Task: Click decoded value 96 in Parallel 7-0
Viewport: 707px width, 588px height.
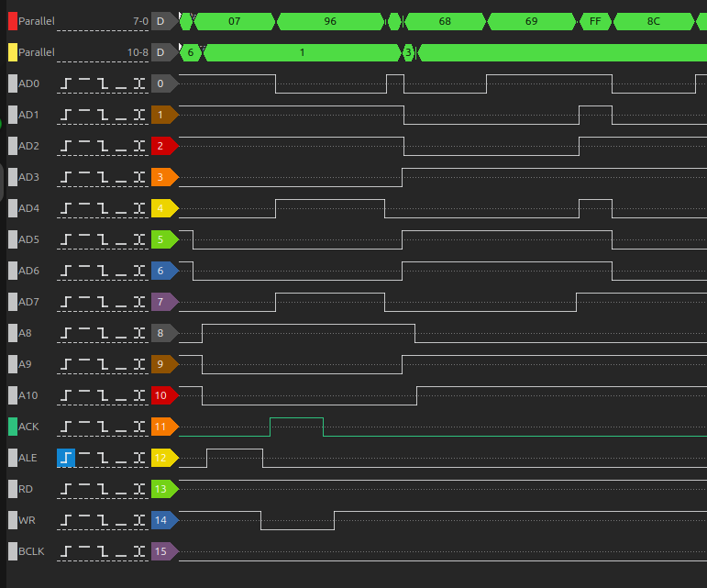Action: click(x=330, y=21)
